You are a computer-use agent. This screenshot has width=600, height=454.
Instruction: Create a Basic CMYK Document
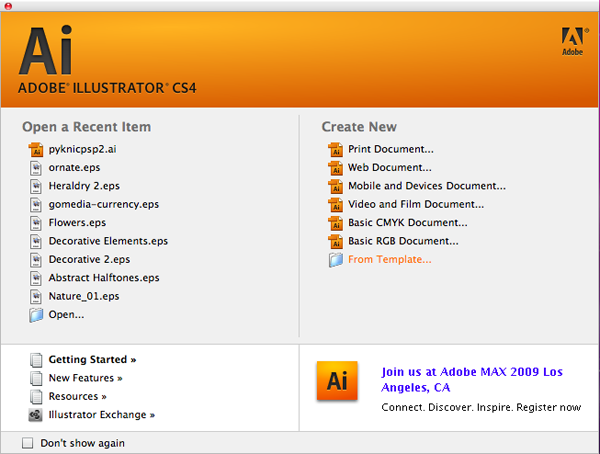click(x=408, y=223)
